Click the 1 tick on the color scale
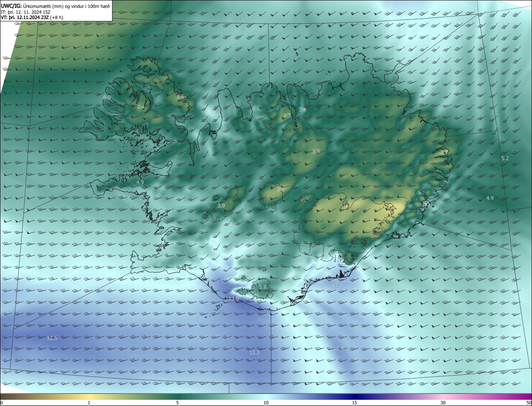 (x=89, y=403)
